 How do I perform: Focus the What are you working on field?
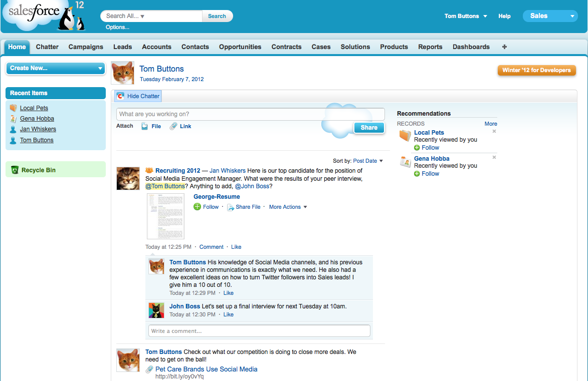251,114
